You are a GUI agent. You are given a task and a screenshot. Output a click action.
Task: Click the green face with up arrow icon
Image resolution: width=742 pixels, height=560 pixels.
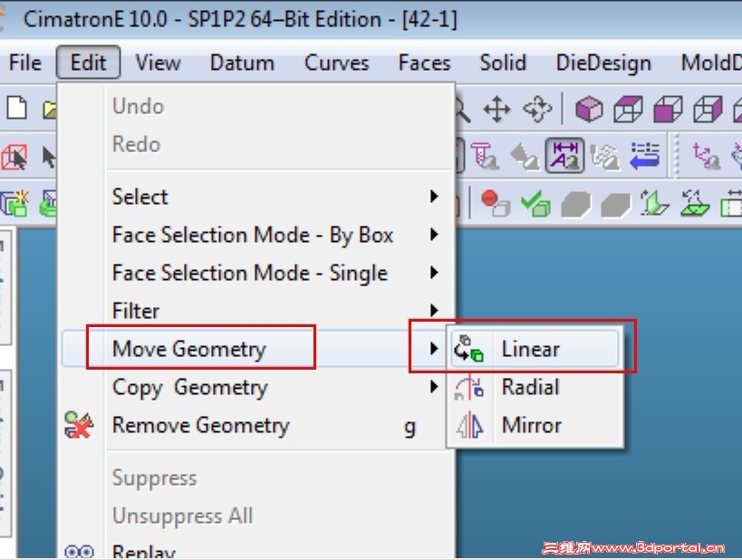[x=654, y=203]
